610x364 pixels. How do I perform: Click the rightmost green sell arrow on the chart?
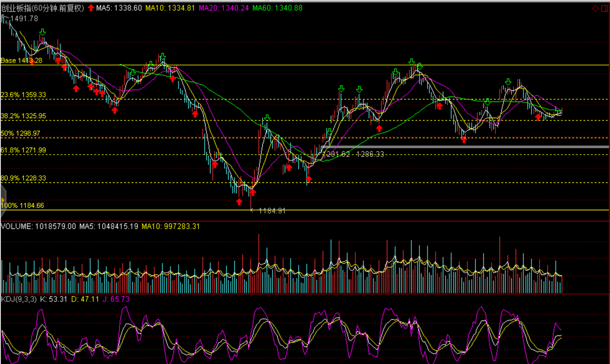click(x=508, y=82)
